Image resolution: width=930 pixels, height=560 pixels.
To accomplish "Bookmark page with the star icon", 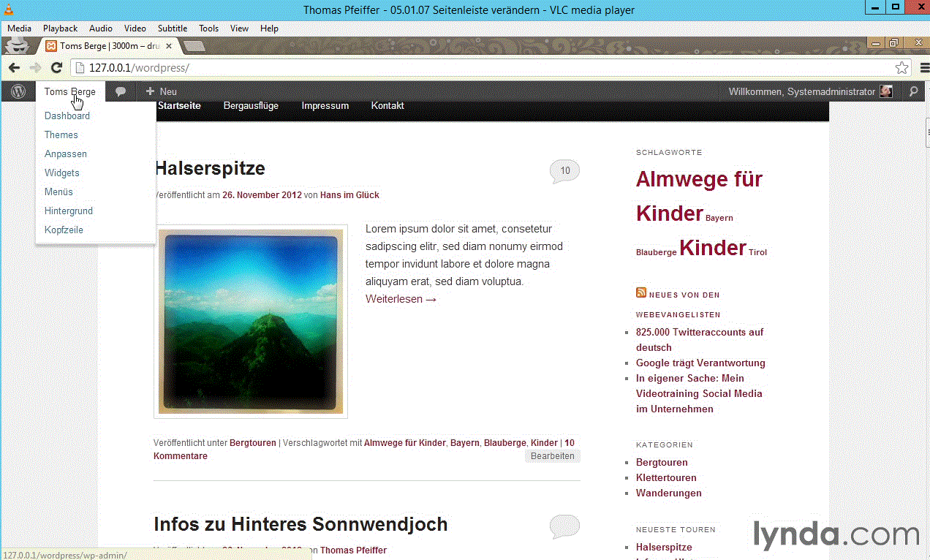I will pyautogui.click(x=902, y=67).
